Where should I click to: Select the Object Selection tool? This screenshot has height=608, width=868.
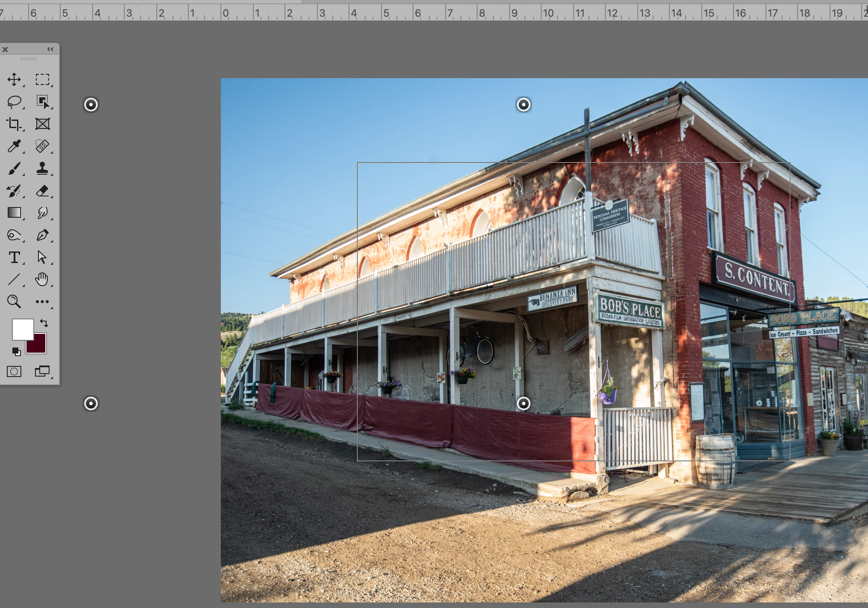coord(42,102)
